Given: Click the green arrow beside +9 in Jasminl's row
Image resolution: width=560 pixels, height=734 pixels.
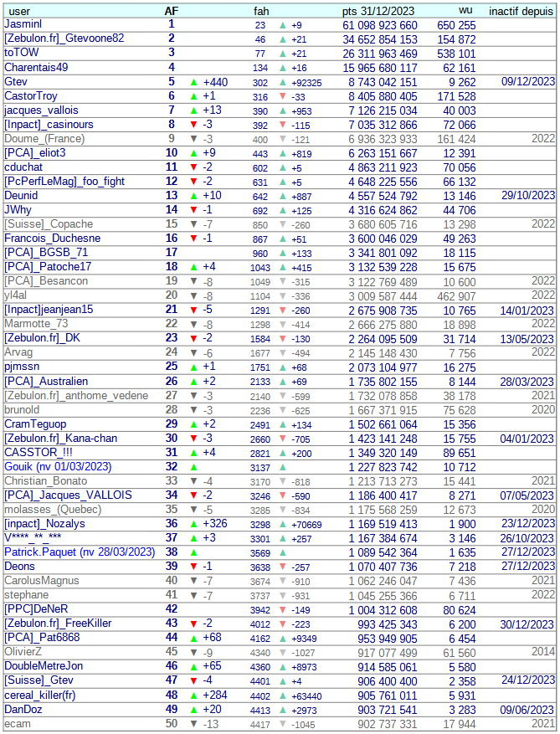Looking at the screenshot, I should 282,25.
